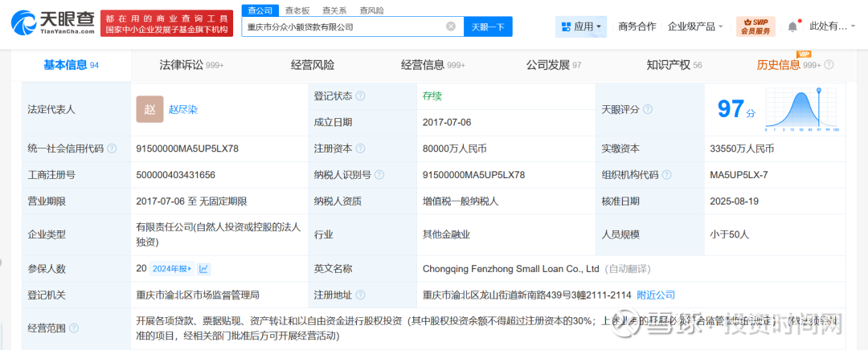The height and width of the screenshot is (350, 868).
Task: Click the 其他金融业 industry value
Action: click(x=446, y=235)
